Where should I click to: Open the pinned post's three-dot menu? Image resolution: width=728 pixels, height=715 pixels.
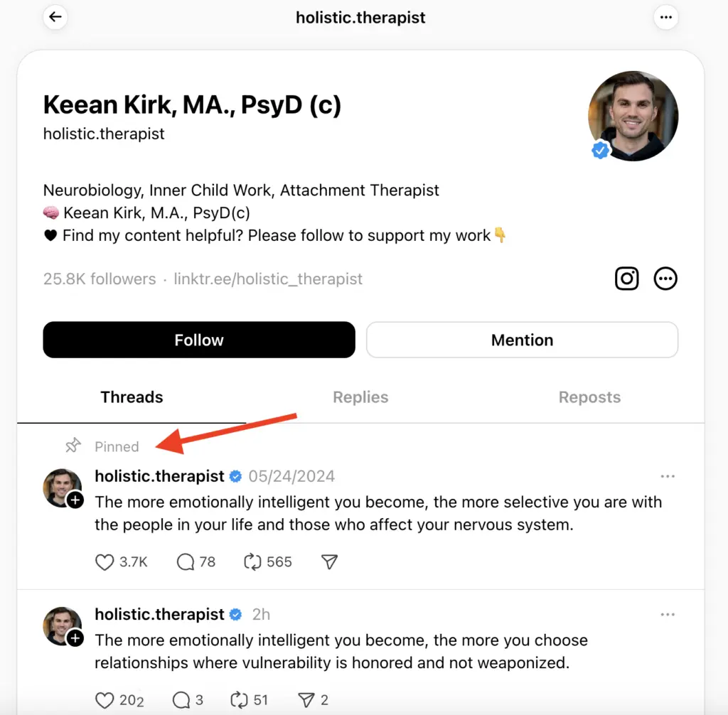(x=667, y=476)
